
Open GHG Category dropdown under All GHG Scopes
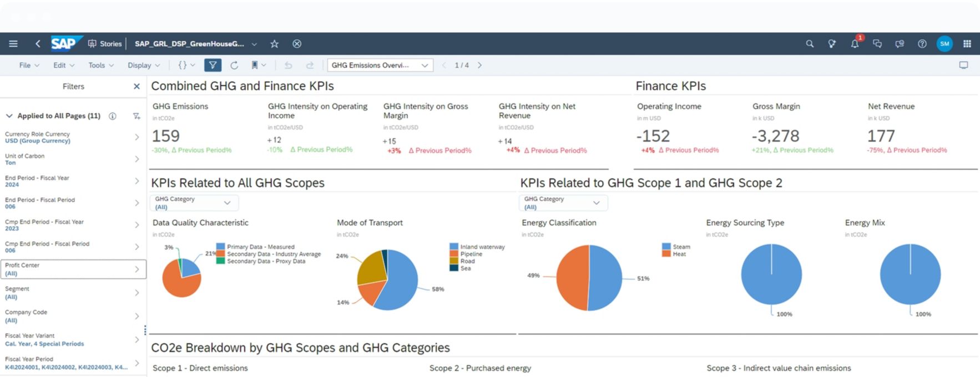(x=194, y=203)
